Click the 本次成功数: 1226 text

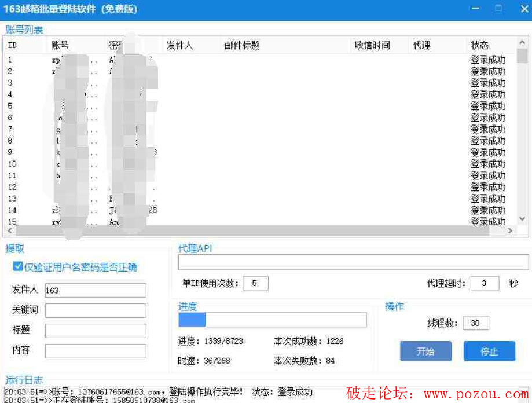309,341
